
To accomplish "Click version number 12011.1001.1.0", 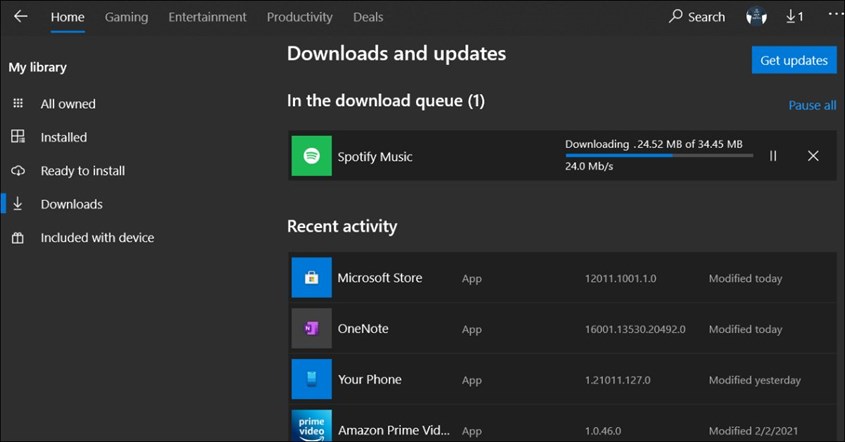I will coord(620,279).
